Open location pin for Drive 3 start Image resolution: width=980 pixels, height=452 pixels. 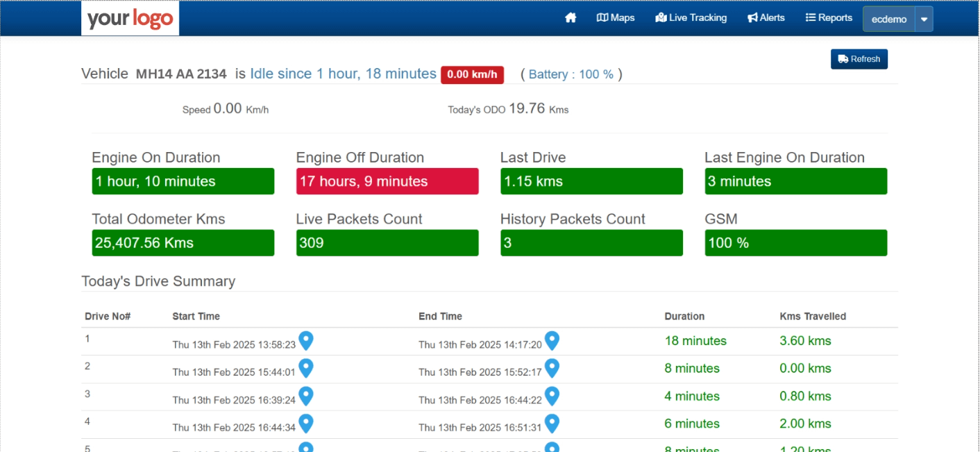pos(305,396)
